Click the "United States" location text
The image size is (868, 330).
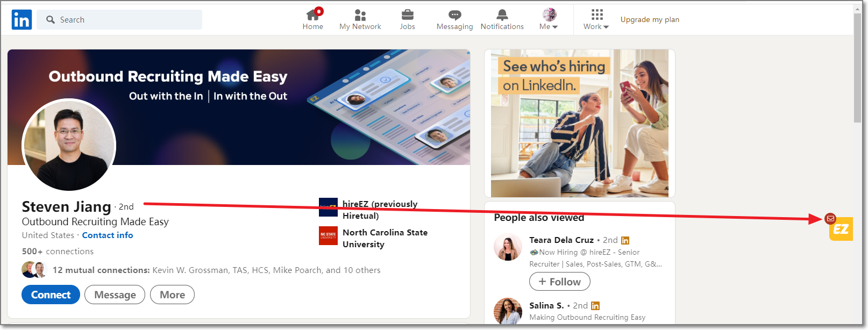pyautogui.click(x=48, y=235)
